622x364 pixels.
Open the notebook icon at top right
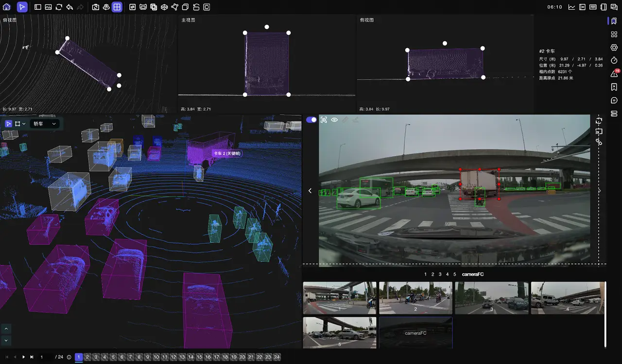click(x=604, y=7)
